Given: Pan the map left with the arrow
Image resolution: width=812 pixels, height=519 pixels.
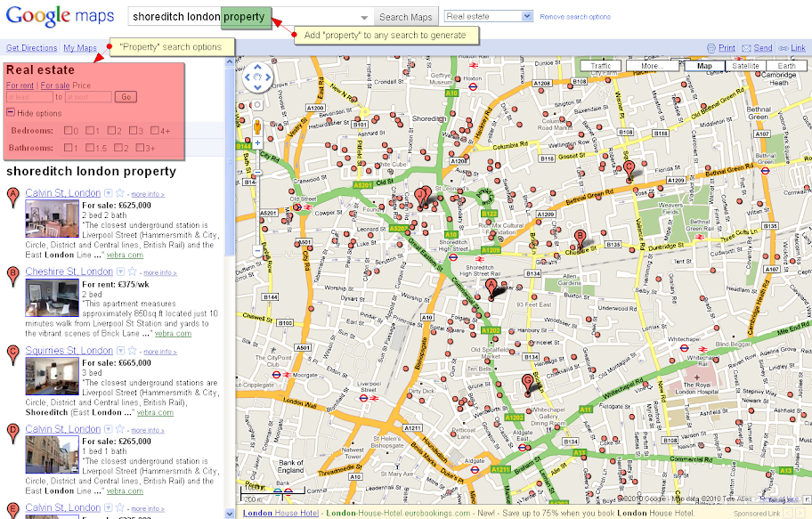Looking at the screenshot, I should [x=247, y=77].
